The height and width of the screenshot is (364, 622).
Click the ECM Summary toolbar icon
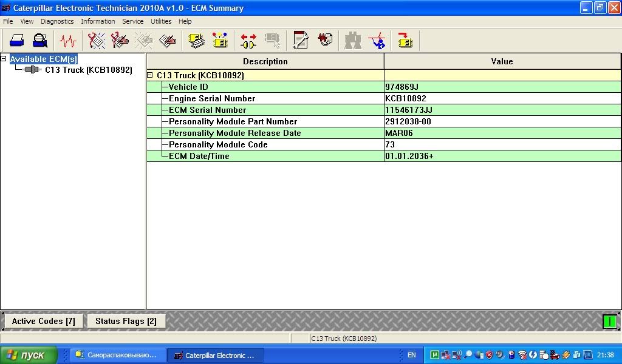pos(196,41)
